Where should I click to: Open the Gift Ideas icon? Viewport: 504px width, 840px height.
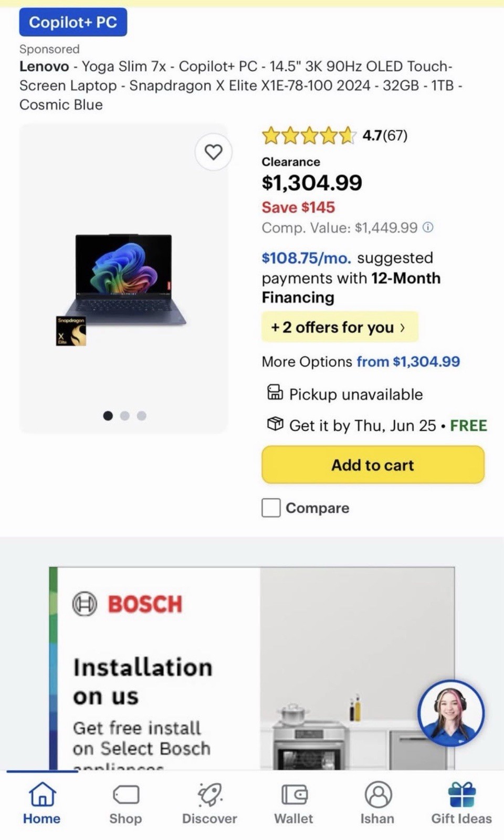coord(462,794)
